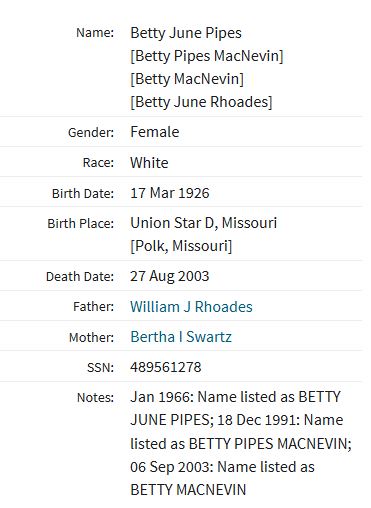Select the death date 27 Aug 2003

(170, 276)
